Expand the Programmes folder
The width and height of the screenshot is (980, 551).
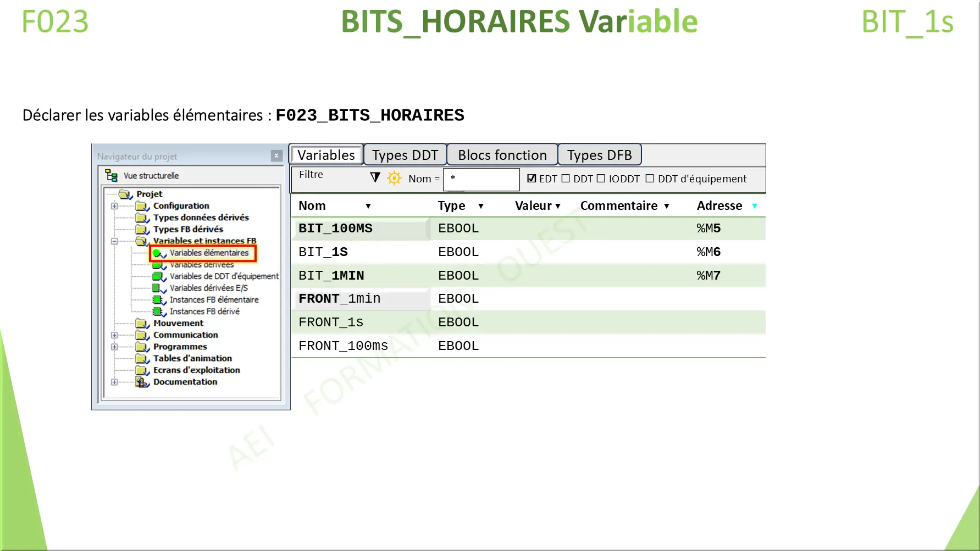114,347
